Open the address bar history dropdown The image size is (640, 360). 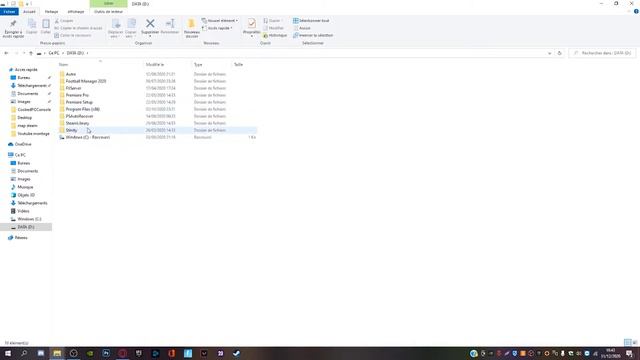pyautogui.click(x=549, y=53)
